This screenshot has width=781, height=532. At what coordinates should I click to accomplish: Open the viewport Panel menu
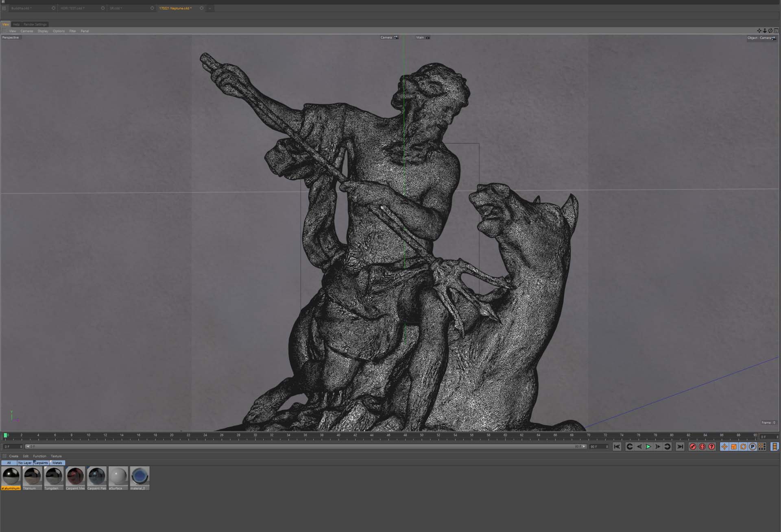point(85,31)
